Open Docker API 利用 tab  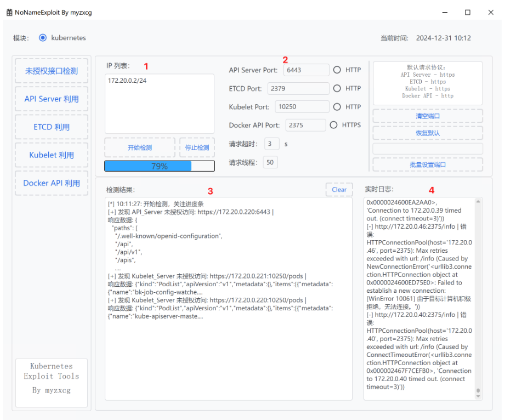click(x=52, y=183)
